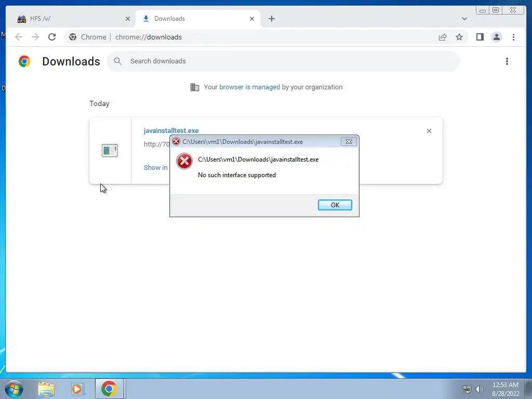
Task: Open the Chrome profile menu
Action: 496,37
